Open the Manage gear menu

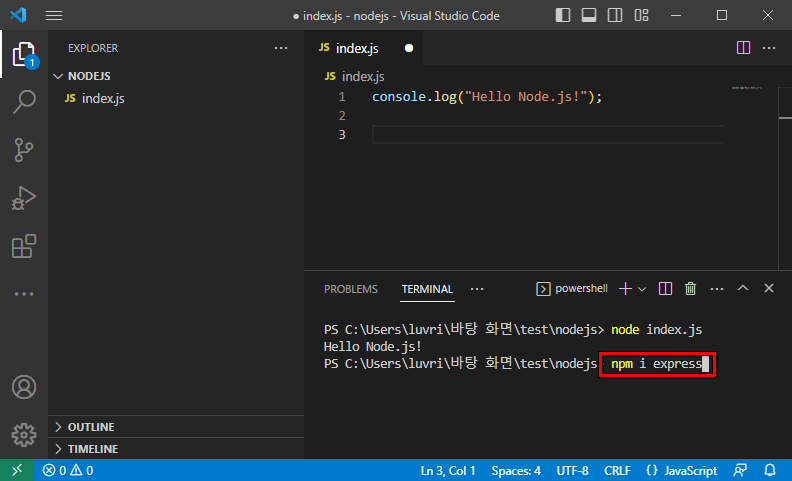[24, 435]
